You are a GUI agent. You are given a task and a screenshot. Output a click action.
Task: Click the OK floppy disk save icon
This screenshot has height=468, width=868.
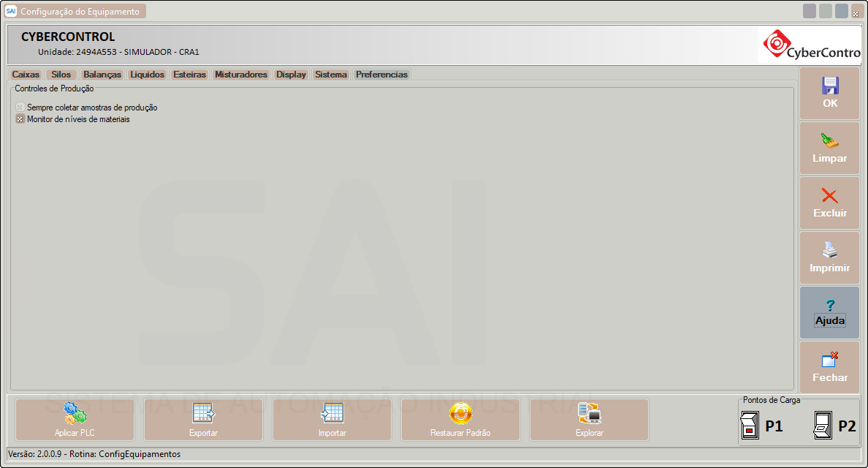pos(830,86)
